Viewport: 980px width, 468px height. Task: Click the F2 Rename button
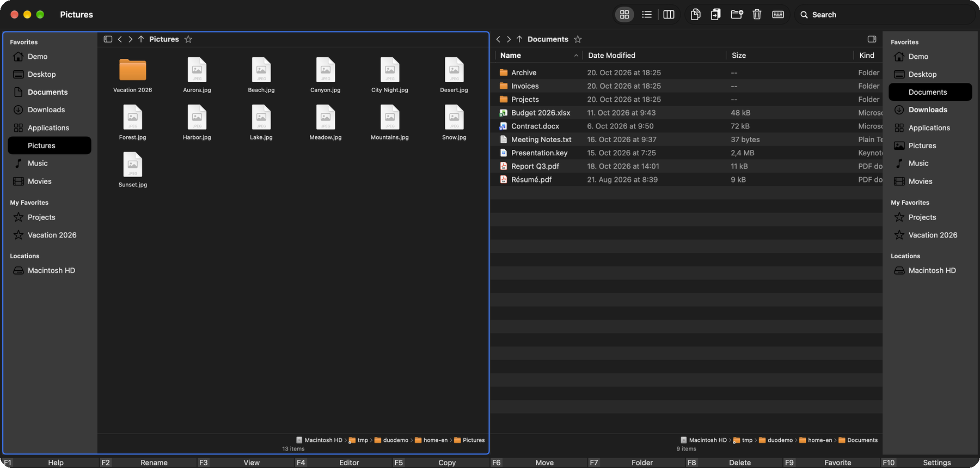(147, 463)
